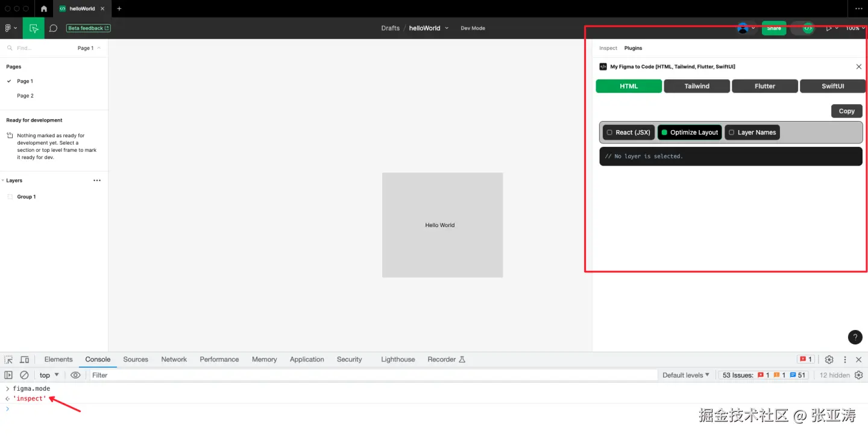The height and width of the screenshot is (436, 868).
Task: Open DevTools settings gear
Action: [829, 360]
